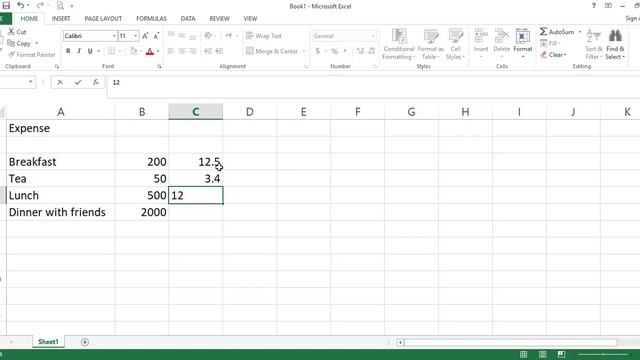Open Find & Select binoculars menu

click(615, 44)
